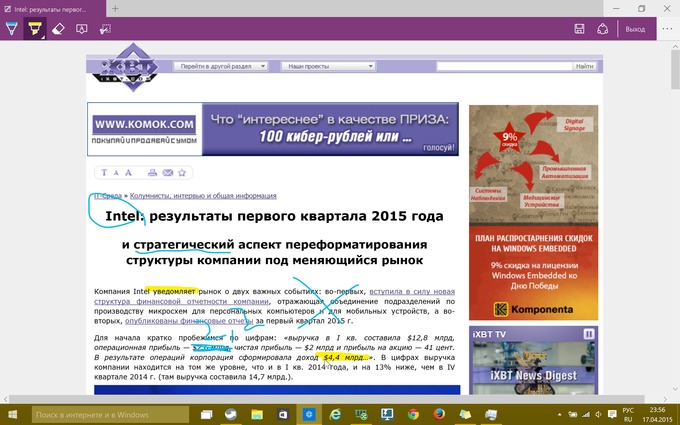Open the www.komok.com banner ad
The width and height of the screenshot is (680, 425).
[273, 129]
